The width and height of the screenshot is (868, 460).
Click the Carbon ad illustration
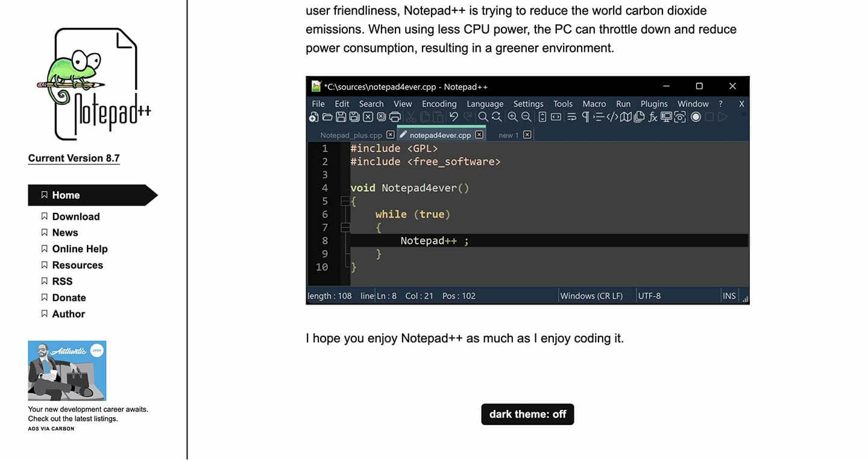coord(67,371)
